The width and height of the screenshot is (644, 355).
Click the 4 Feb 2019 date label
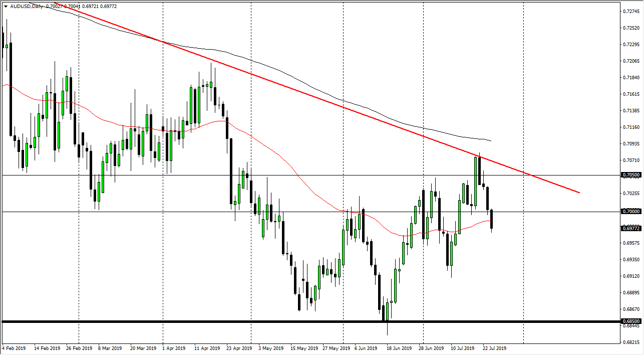(15, 348)
